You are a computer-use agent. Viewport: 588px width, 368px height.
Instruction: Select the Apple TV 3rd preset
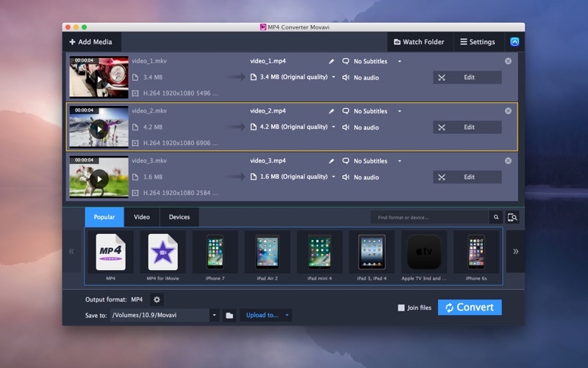tap(424, 257)
